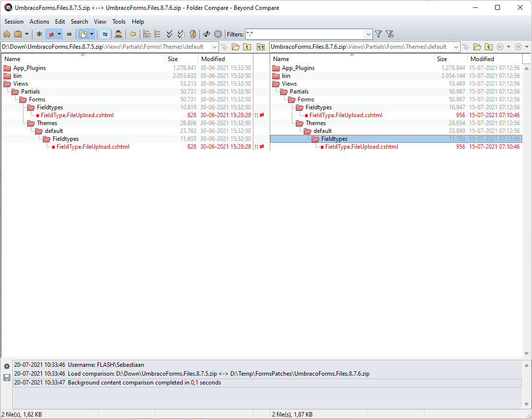The image size is (532, 419).
Task: Toggle the Show Differences not-equal button
Action: click(51, 34)
